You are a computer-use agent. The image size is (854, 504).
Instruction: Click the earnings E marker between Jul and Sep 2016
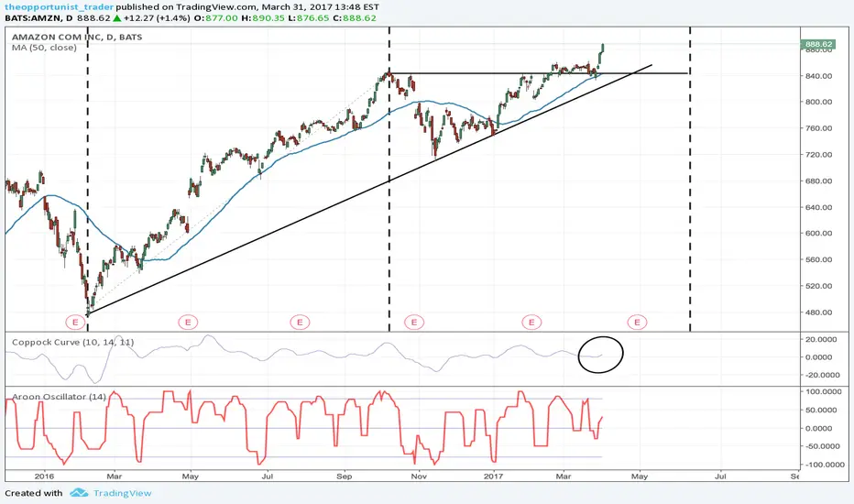300,322
